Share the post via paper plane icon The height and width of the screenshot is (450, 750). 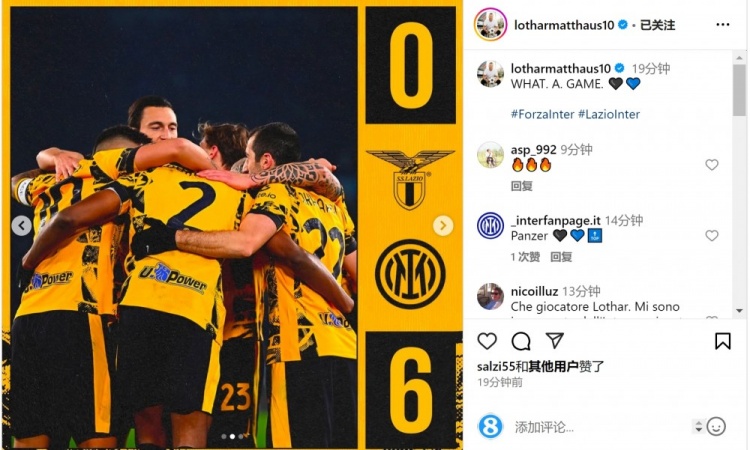554,340
